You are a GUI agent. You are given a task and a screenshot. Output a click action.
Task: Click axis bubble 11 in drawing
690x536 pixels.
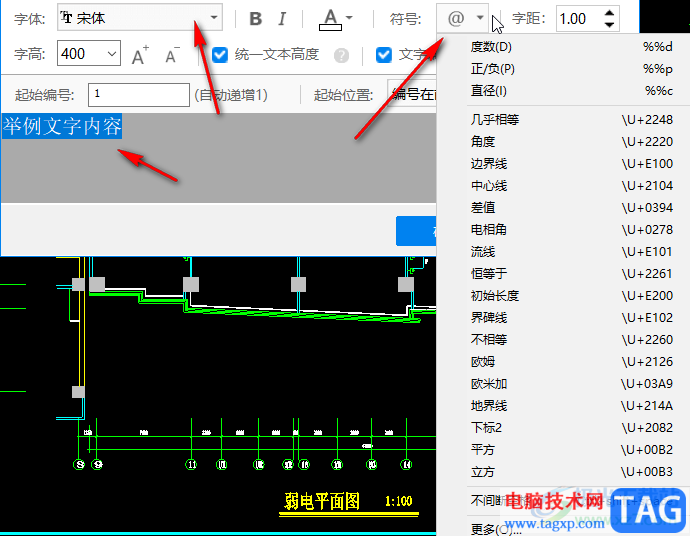(x=191, y=464)
